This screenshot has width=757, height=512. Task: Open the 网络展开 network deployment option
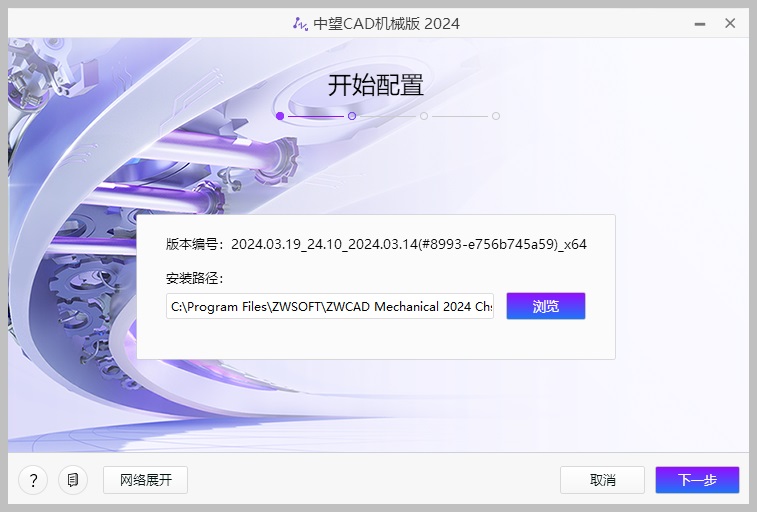click(145, 480)
